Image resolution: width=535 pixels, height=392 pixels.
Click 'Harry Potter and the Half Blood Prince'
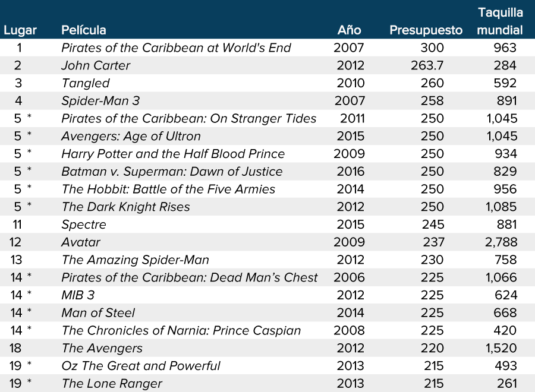click(173, 154)
